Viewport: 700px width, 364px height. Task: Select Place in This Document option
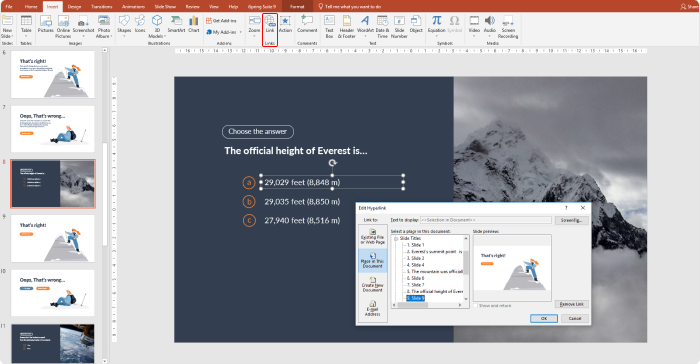click(x=373, y=260)
